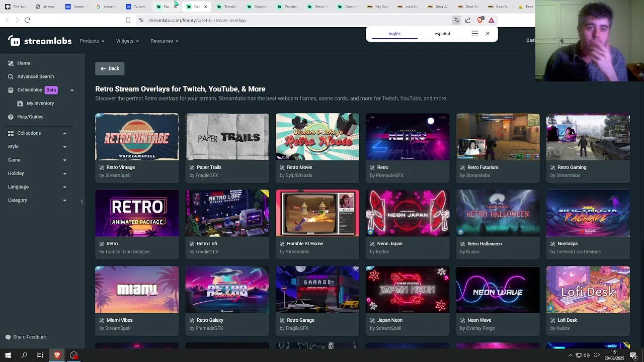
Task: Click Brave browser taskbar icon
Action: 57,355
